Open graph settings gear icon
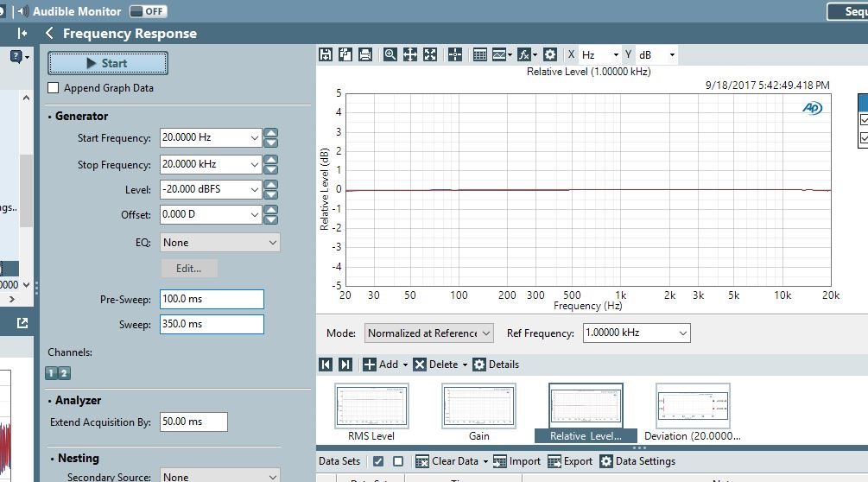This screenshot has height=482, width=868. point(549,54)
